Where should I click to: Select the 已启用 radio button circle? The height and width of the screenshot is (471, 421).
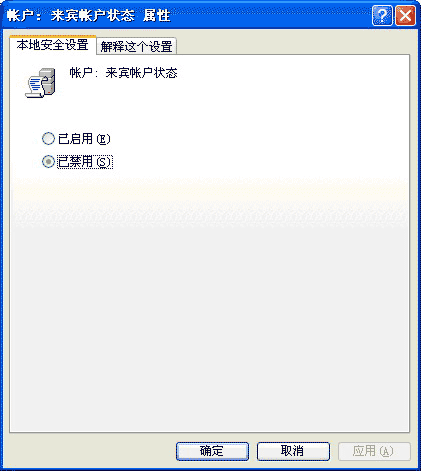click(48, 139)
